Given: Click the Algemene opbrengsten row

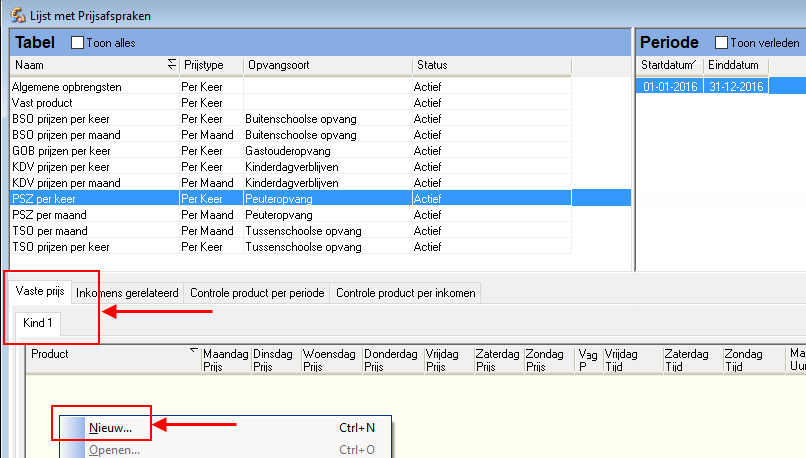Looking at the screenshot, I should coord(66,87).
